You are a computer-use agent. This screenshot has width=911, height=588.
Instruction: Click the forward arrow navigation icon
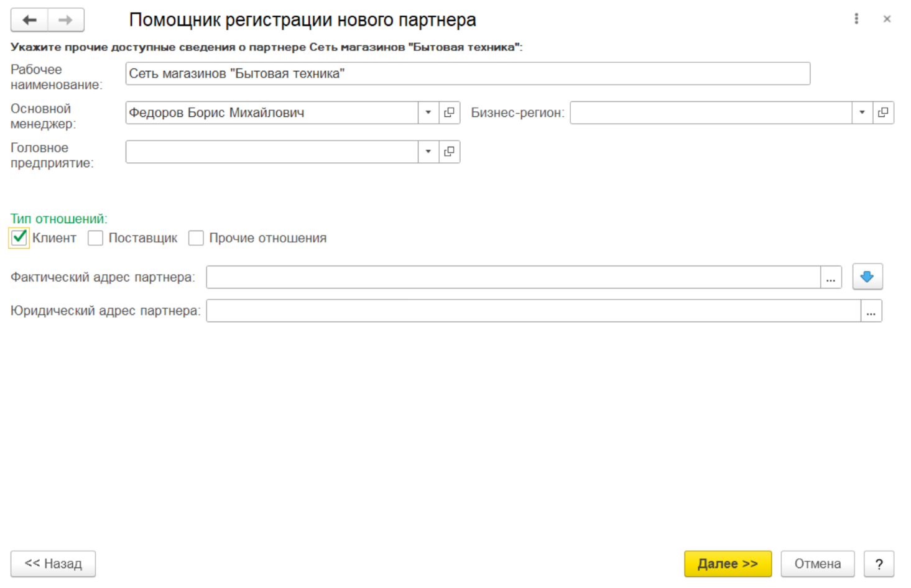point(65,21)
